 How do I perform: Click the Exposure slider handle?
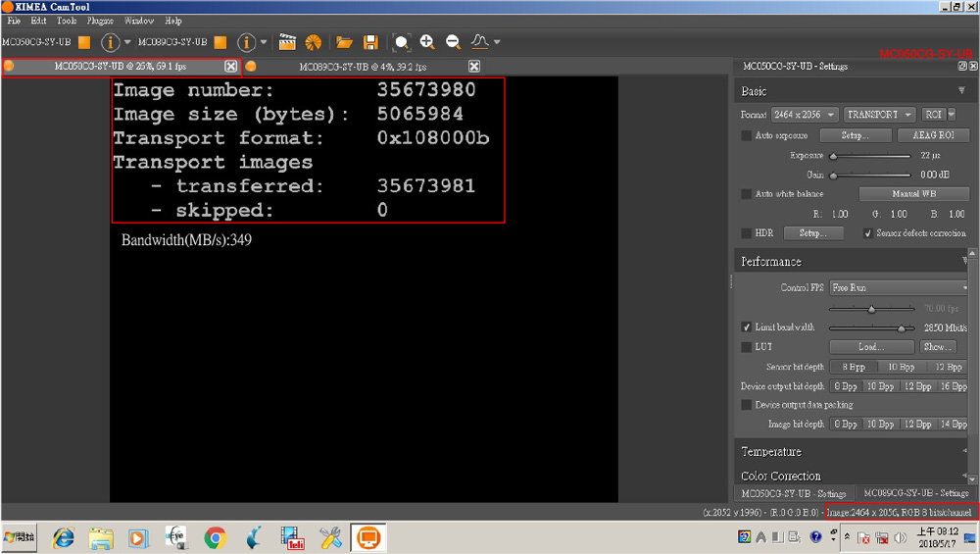click(x=833, y=156)
